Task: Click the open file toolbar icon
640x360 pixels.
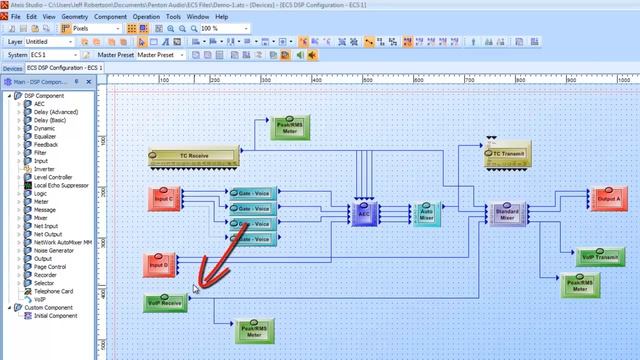Action: [x=35, y=29]
